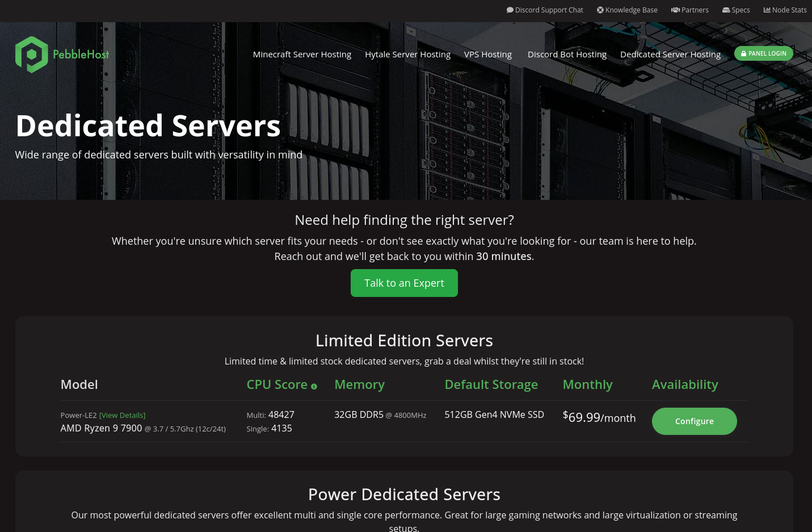
Task: Click the Power Dedicated Servers heading
Action: click(404, 494)
